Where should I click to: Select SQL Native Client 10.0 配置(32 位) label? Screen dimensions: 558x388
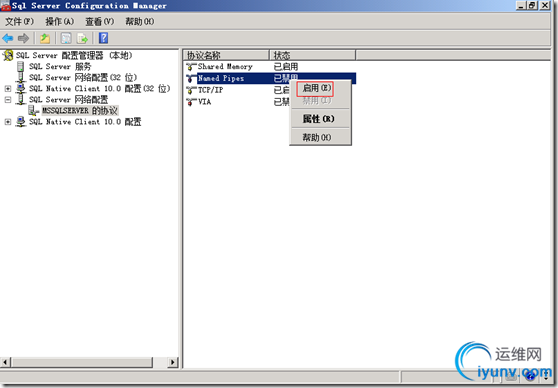[100, 88]
